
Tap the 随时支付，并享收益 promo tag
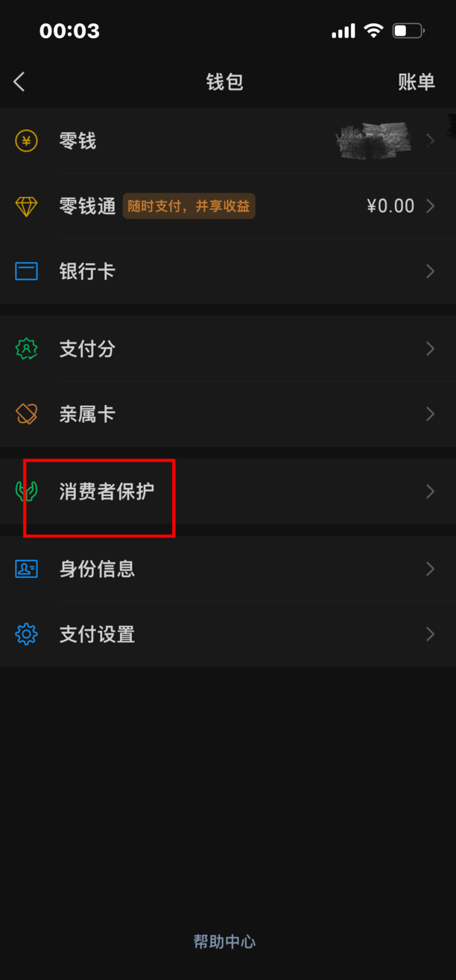click(x=189, y=207)
